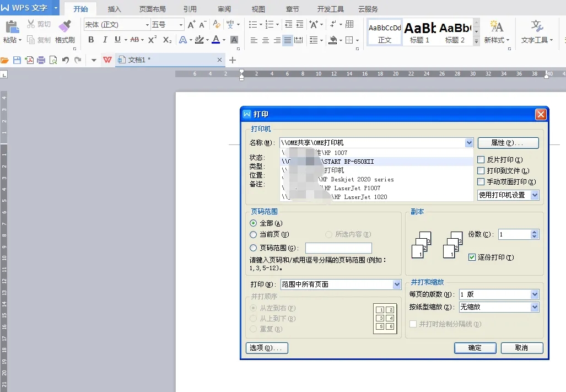Click the Print icon in quick toolbar
566x392 pixels.
[x=41, y=60]
